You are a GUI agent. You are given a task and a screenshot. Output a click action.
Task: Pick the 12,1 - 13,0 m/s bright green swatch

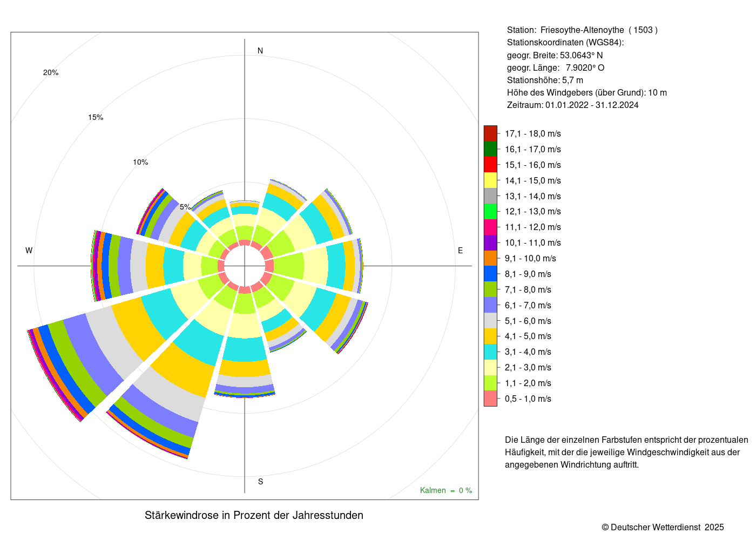[490, 211]
